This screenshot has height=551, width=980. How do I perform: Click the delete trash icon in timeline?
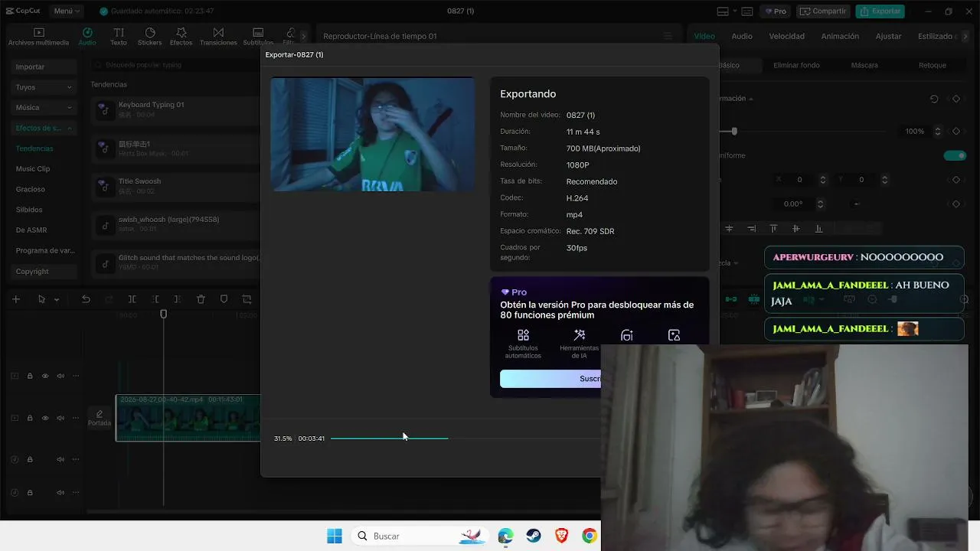(x=201, y=299)
